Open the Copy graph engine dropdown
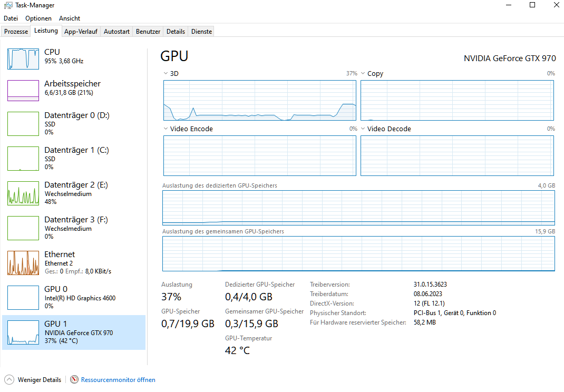The height and width of the screenshot is (392, 564). (363, 73)
